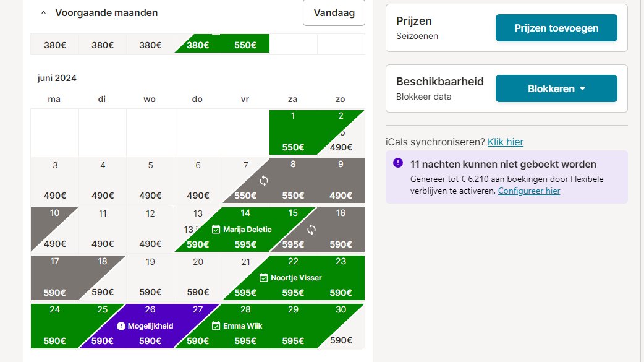Click the sync icon near June 15-16
The width and height of the screenshot is (644, 362).
(311, 230)
